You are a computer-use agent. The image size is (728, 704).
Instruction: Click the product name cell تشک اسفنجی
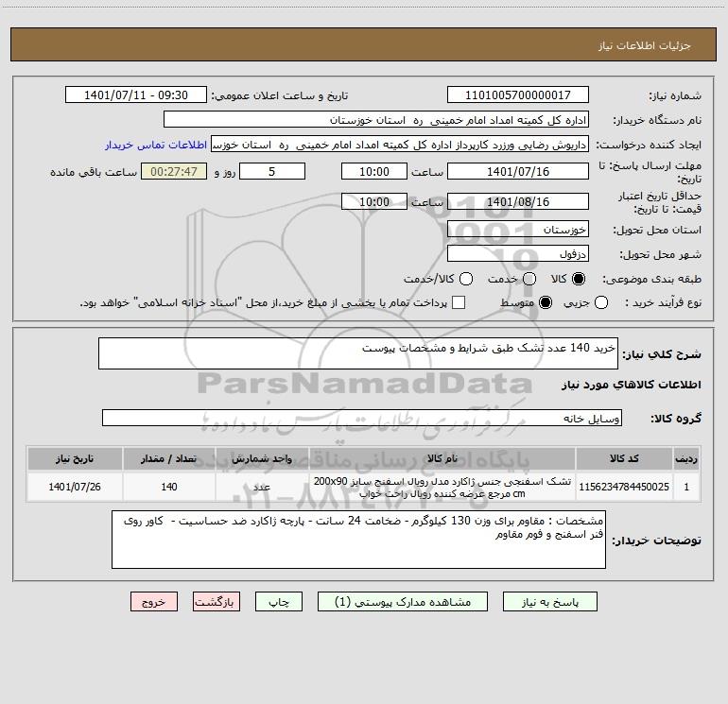pos(442,487)
